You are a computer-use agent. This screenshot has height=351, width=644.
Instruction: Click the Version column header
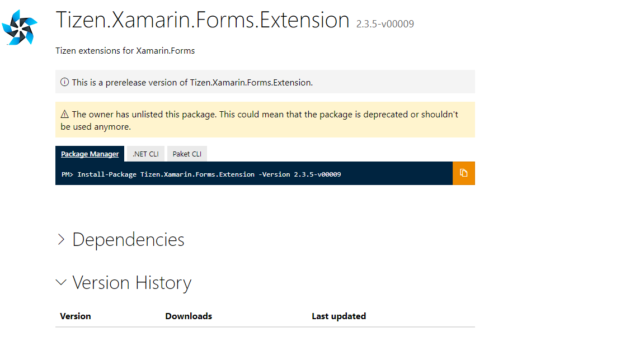click(76, 316)
